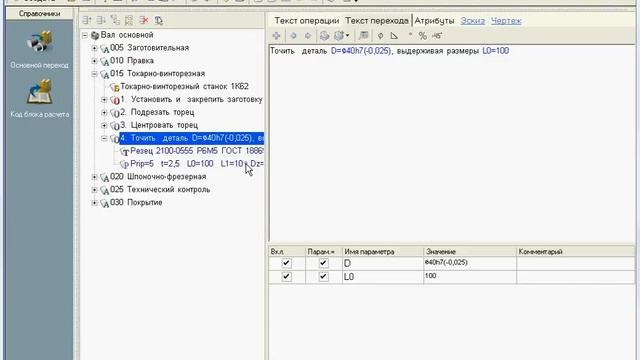The height and width of the screenshot is (360, 640).
Task: Open the Код блока расчета reference icon
Action: 40,92
